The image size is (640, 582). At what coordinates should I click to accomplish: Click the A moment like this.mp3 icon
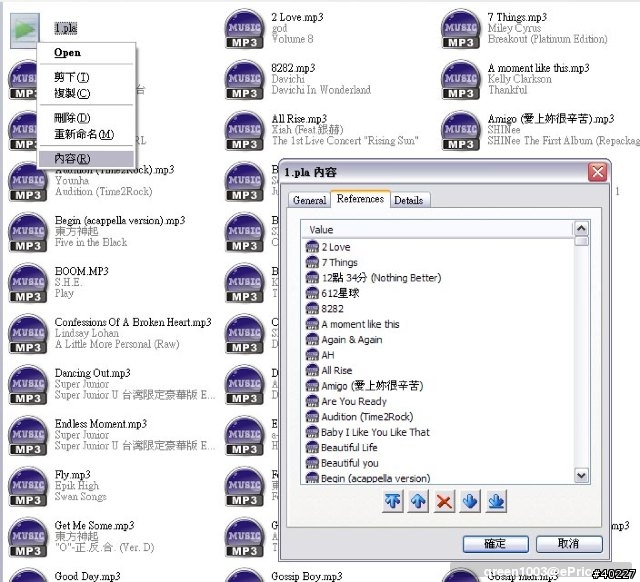point(461,80)
